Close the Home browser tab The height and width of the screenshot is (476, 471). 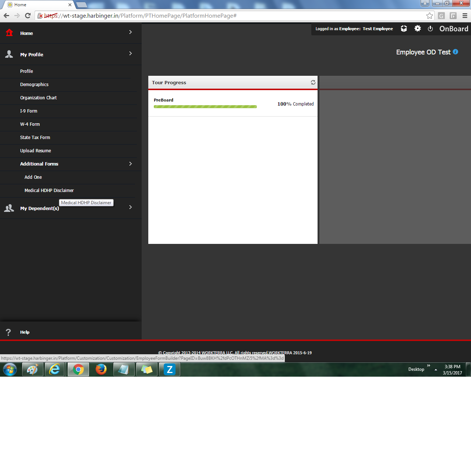point(70,5)
